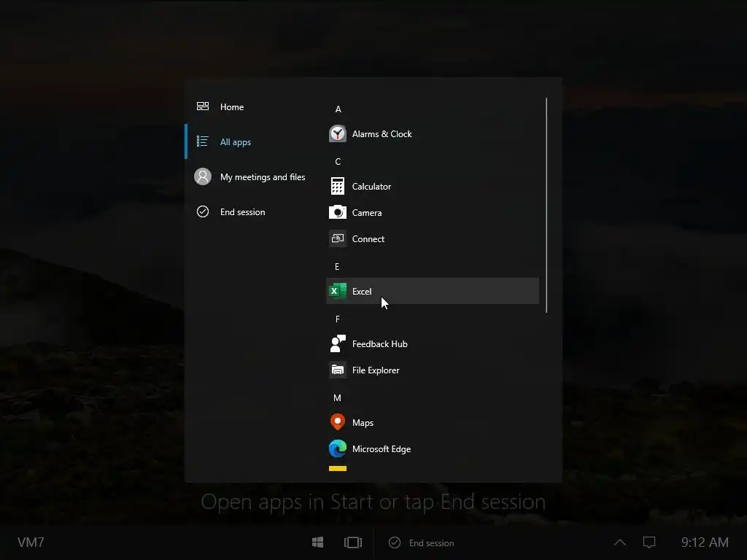Launch the Maps app icon
The height and width of the screenshot is (560, 747).
point(338,422)
